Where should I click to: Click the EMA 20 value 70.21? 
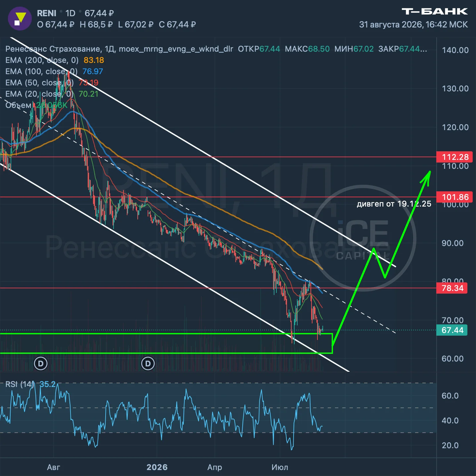point(88,94)
